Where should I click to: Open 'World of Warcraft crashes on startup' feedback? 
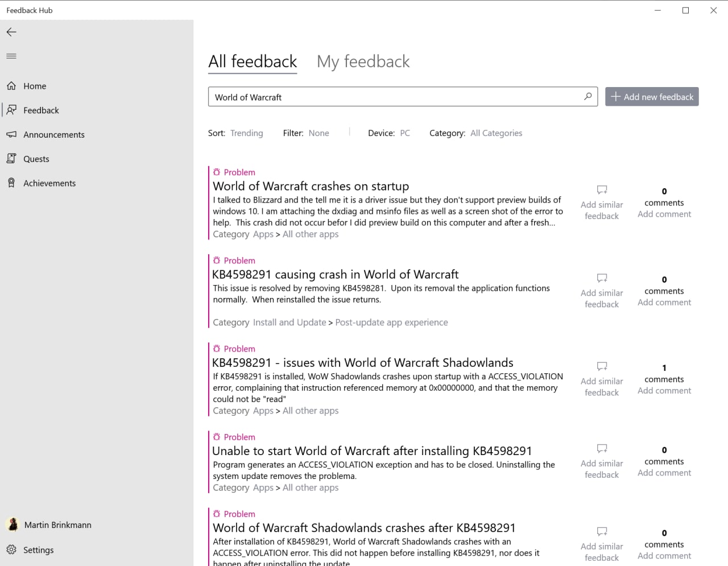(311, 186)
